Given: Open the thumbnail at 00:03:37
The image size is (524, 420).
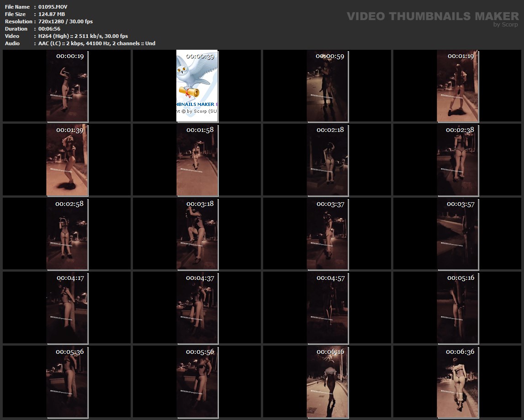Looking at the screenshot, I should [327, 234].
